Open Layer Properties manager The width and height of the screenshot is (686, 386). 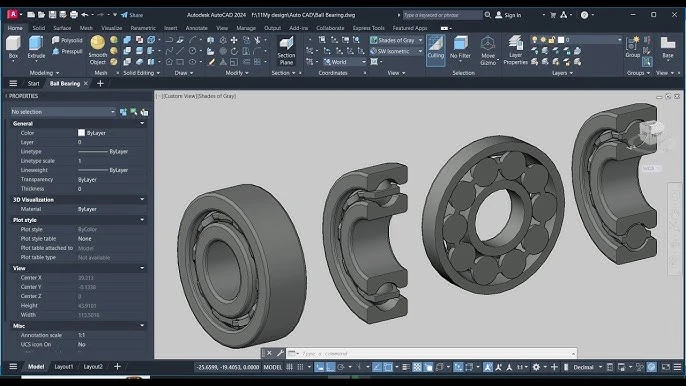coord(515,51)
